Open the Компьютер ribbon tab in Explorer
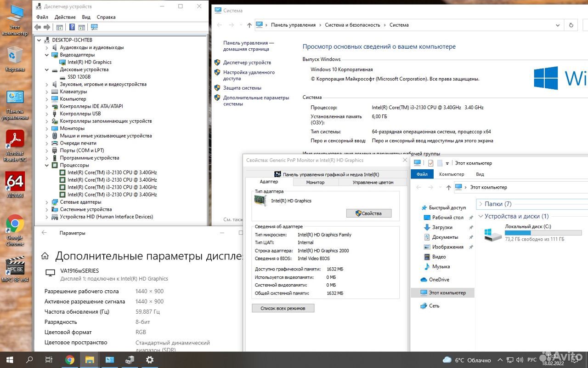This screenshot has height=368, width=588. [x=452, y=174]
